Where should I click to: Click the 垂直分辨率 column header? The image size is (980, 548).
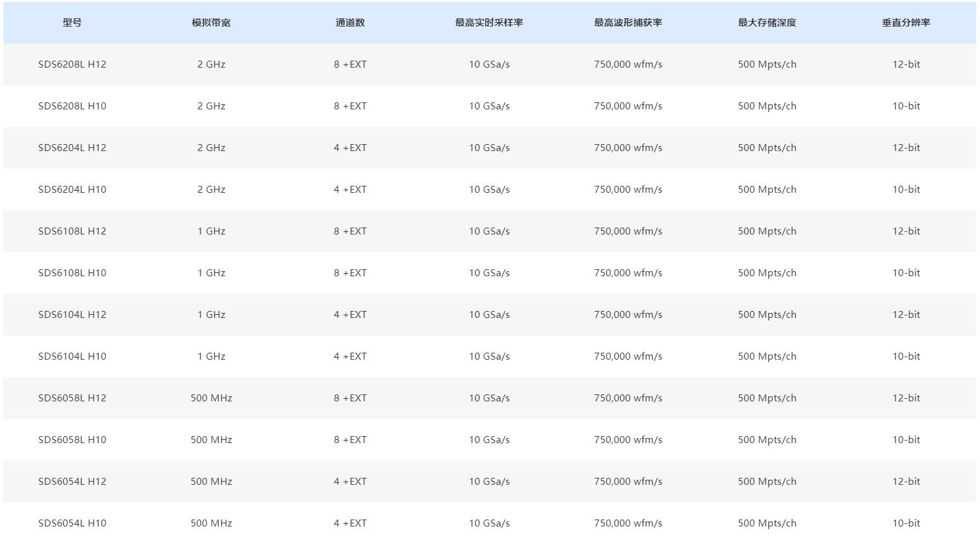906,23
